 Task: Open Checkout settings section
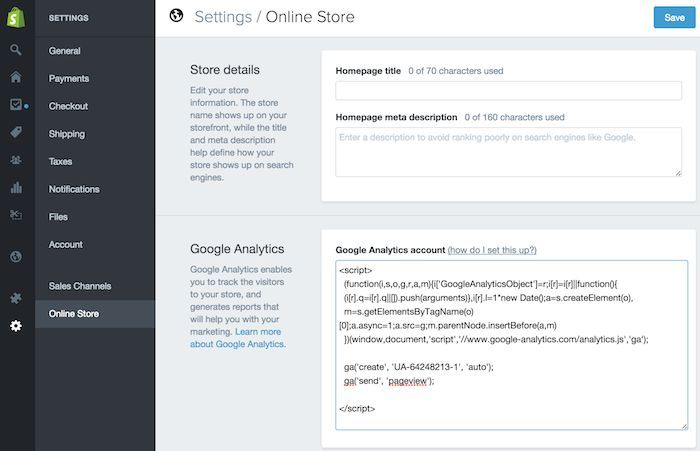68,106
